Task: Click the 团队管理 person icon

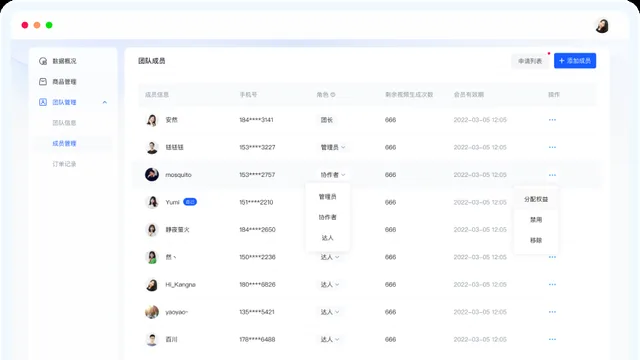Action: click(x=43, y=102)
